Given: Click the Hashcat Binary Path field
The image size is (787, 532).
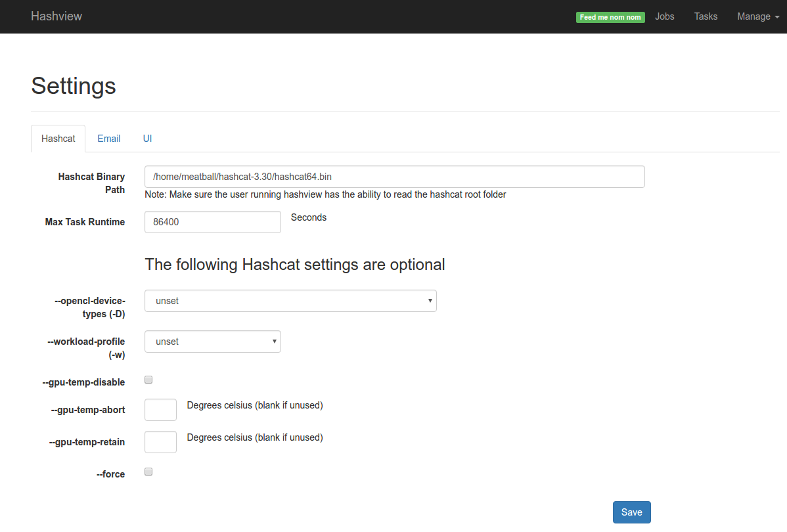Looking at the screenshot, I should 395,177.
